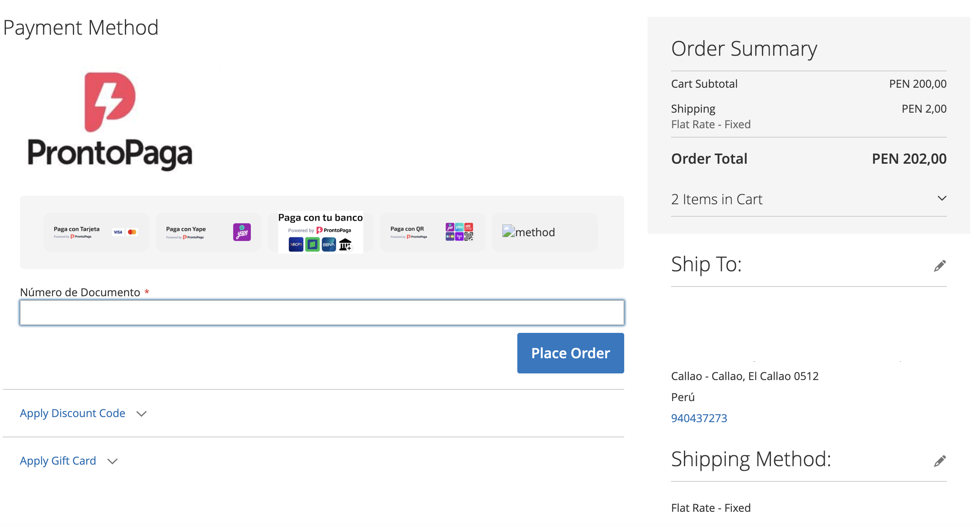Image resolution: width=980 pixels, height=527 pixels.
Task: Click the Visa card logo
Action: pyautogui.click(x=118, y=232)
